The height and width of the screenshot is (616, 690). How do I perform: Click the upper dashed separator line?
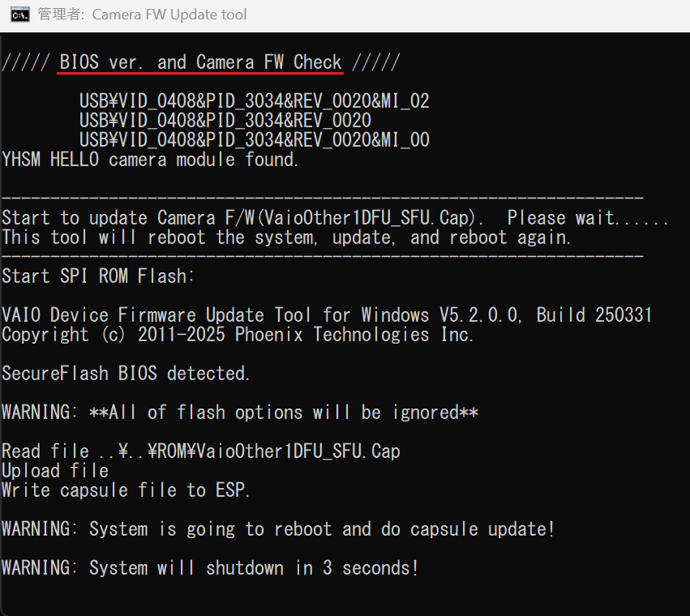click(x=322, y=198)
